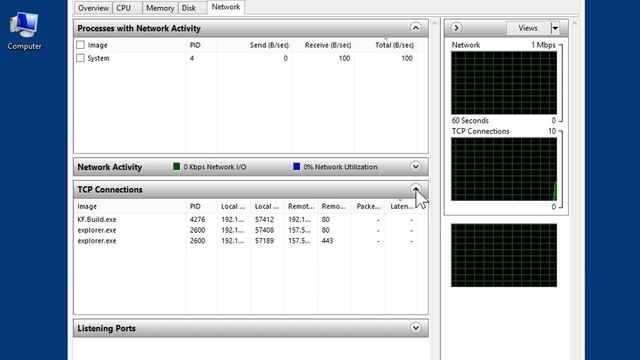Select explorer.exe row with remote port 443
The image size is (640, 360).
(245, 241)
